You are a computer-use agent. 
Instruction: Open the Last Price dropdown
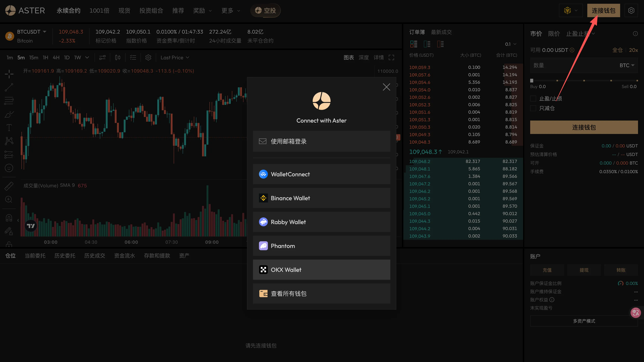(x=175, y=57)
